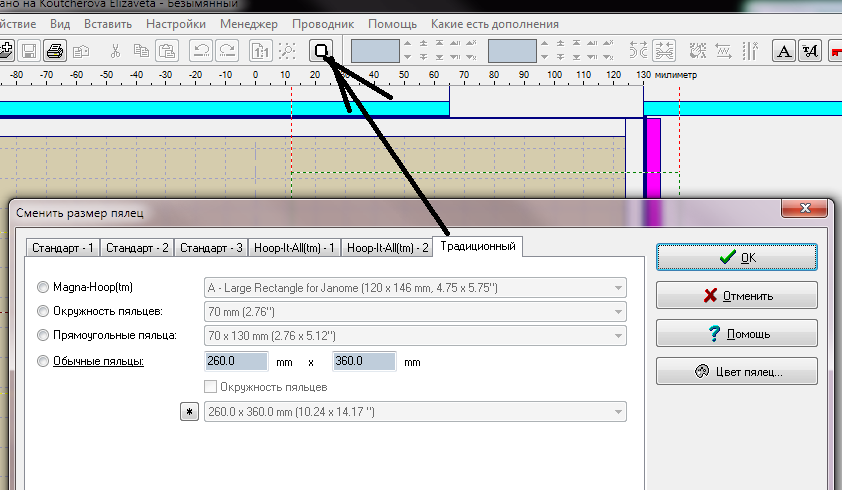
Task: Expand the Magna-Hoop Large Rectangle dropdown
Action: tap(415, 287)
